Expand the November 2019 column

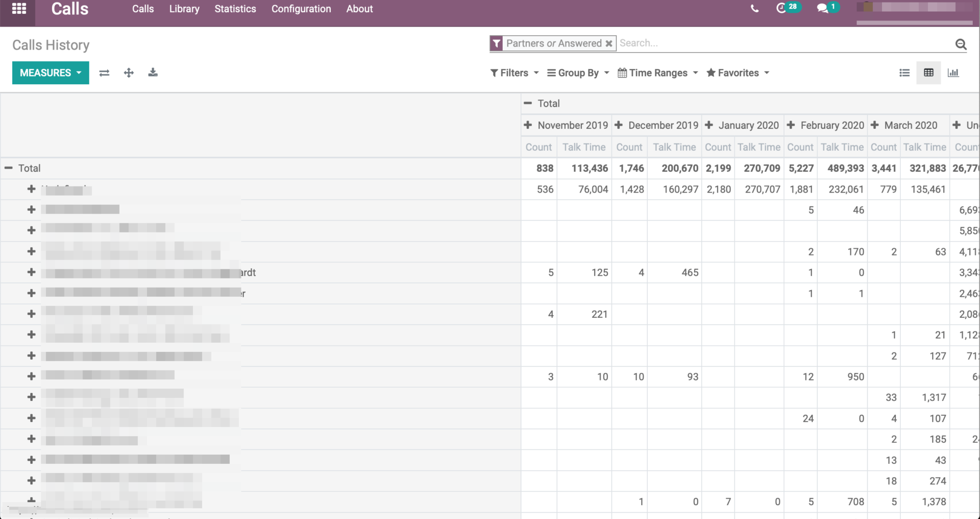(528, 125)
